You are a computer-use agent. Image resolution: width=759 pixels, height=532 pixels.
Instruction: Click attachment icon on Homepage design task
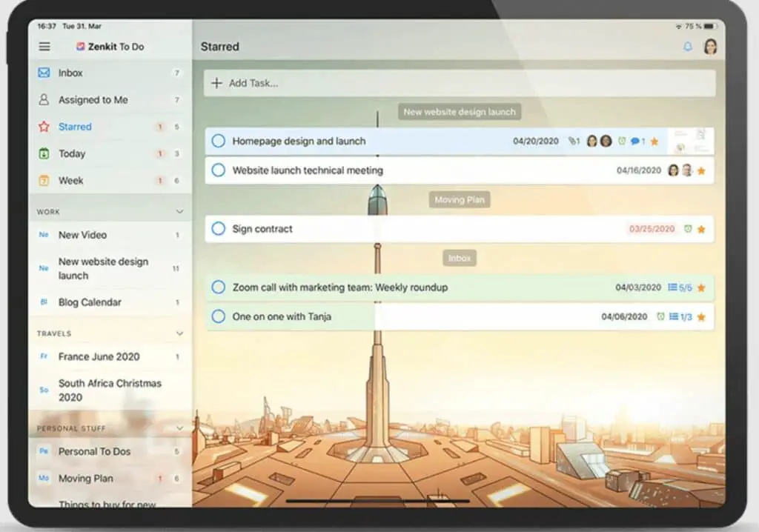[x=573, y=142]
